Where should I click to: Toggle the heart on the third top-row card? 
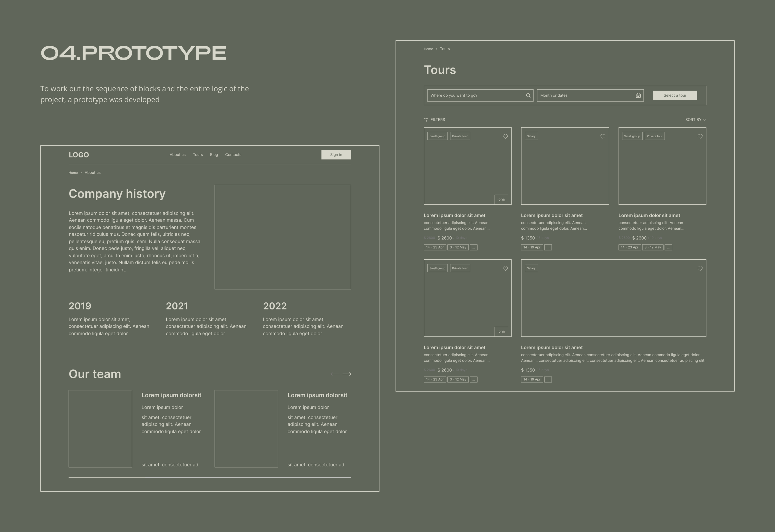[x=700, y=136]
